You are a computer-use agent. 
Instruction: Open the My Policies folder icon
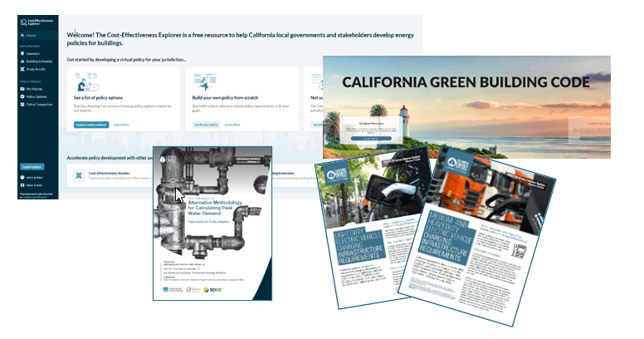click(x=22, y=88)
